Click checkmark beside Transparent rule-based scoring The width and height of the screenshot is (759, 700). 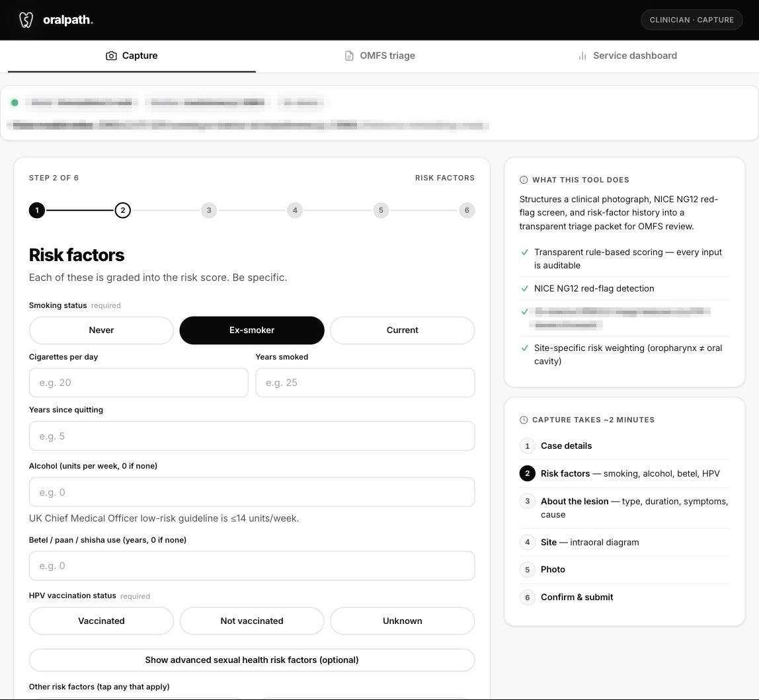click(525, 253)
